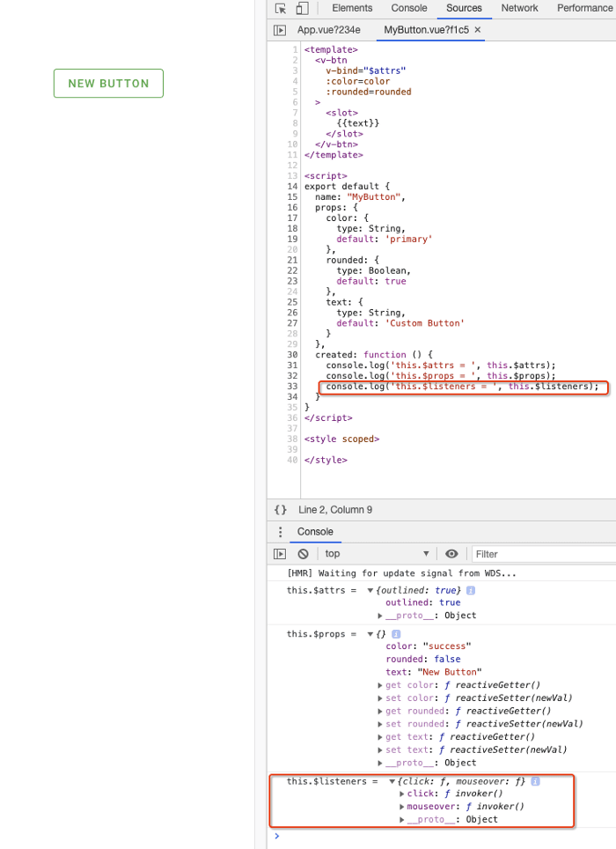Expand 'click: f invoker()' entry
This screenshot has width=616, height=849.
tap(402, 794)
